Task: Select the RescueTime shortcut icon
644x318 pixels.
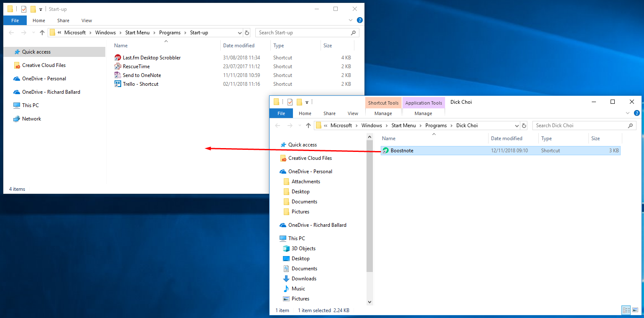Action: 118,67
